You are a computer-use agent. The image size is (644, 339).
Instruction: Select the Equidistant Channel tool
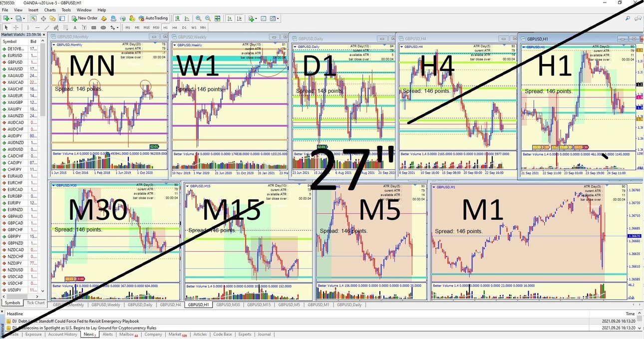click(x=56, y=27)
